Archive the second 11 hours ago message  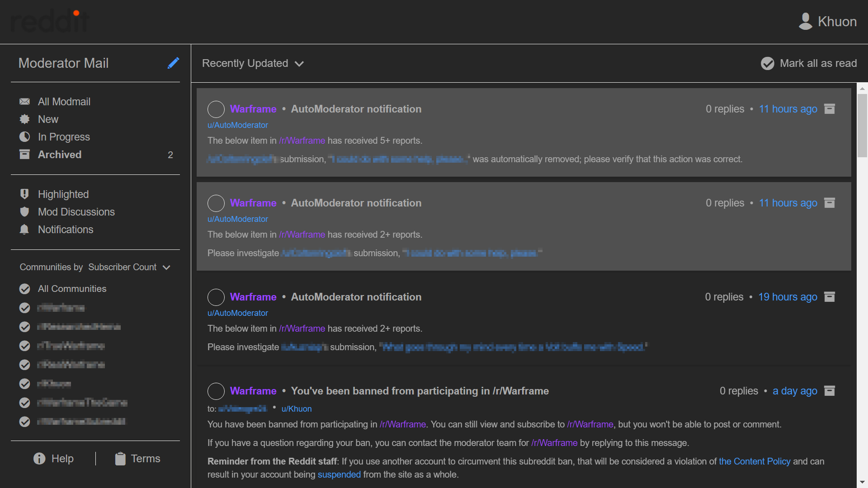click(x=830, y=203)
